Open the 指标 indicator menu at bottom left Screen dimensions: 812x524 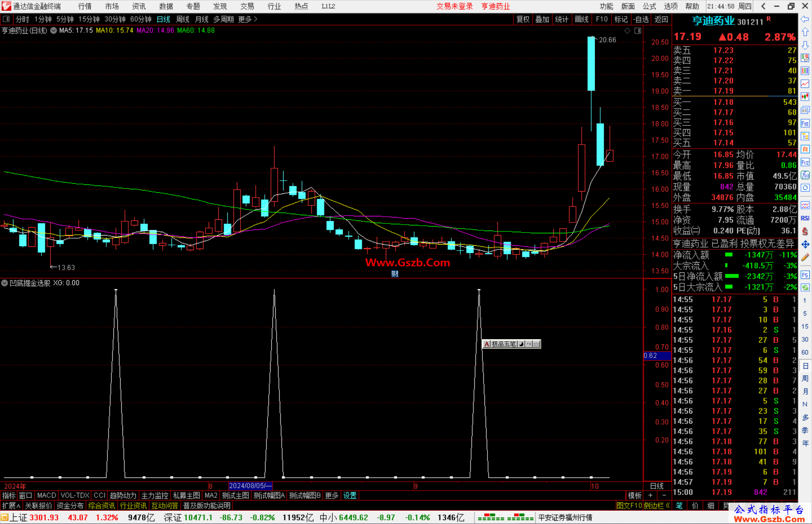(x=9, y=495)
